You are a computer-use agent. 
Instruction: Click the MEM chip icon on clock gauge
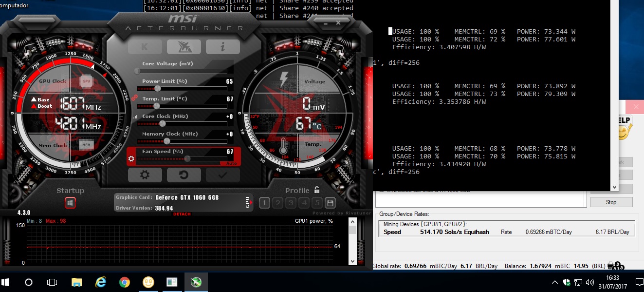click(86, 145)
